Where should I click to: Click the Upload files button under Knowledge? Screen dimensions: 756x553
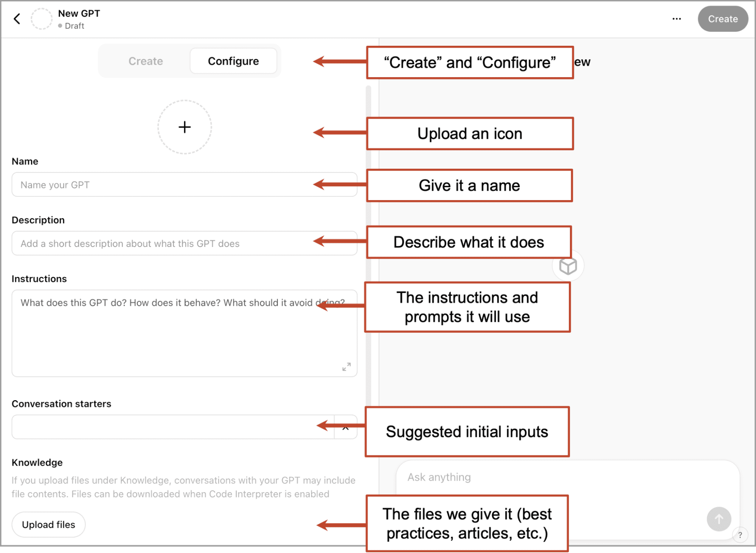48,524
